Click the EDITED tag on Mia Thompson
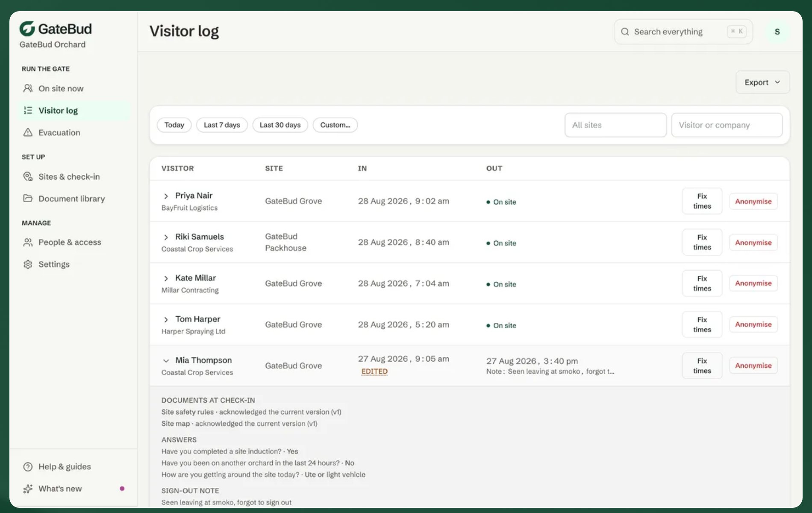This screenshot has width=812, height=513. [374, 371]
